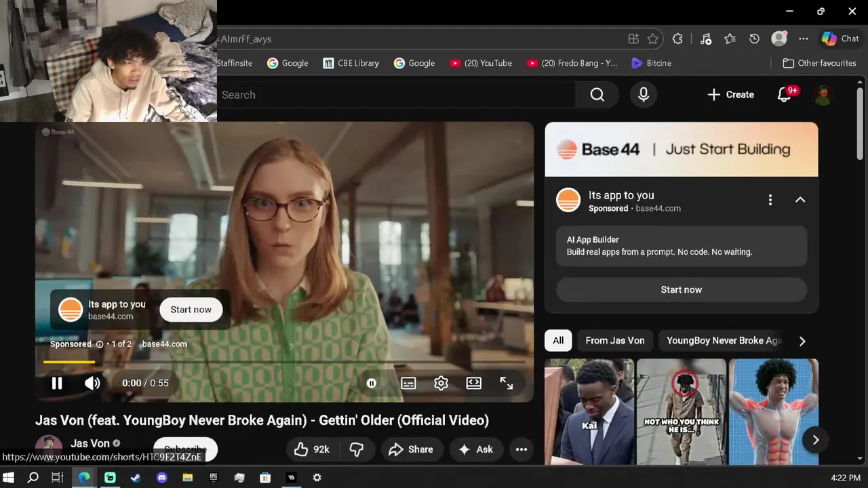Viewport: 868px width, 488px height.
Task: Expand the Other favourites folder
Action: (x=818, y=63)
